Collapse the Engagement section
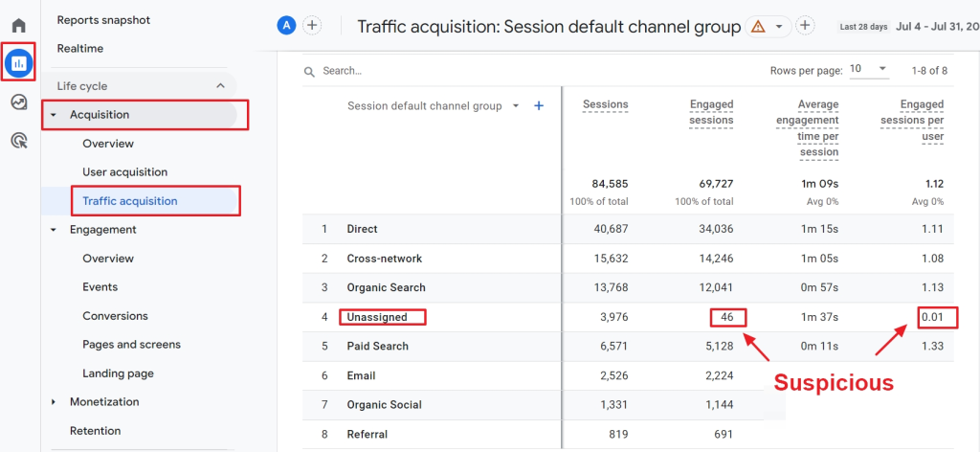The height and width of the screenshot is (452, 980). coord(54,230)
